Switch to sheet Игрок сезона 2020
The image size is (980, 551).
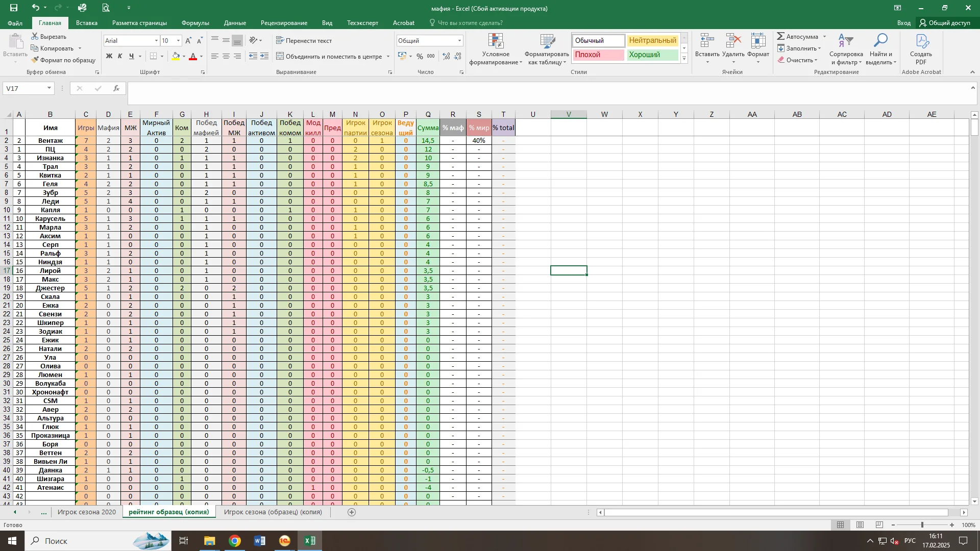87,512
